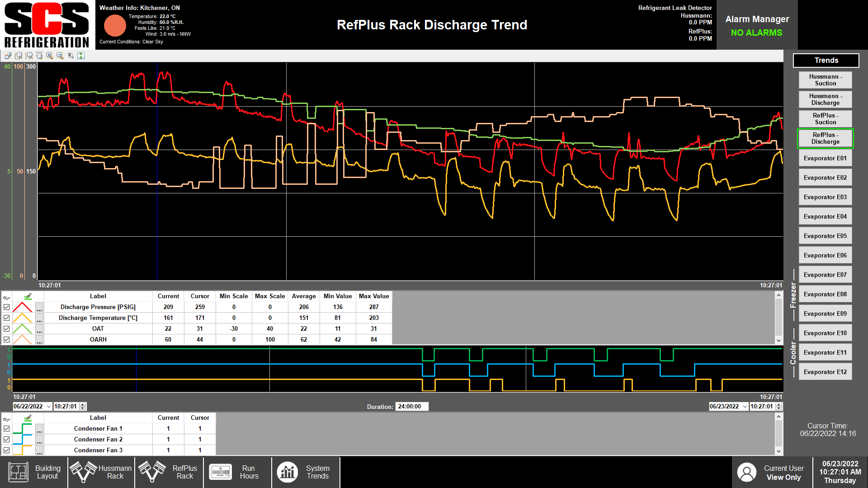Open Evaporator E04 trend
This screenshot has height=488, width=868.
[x=825, y=216]
